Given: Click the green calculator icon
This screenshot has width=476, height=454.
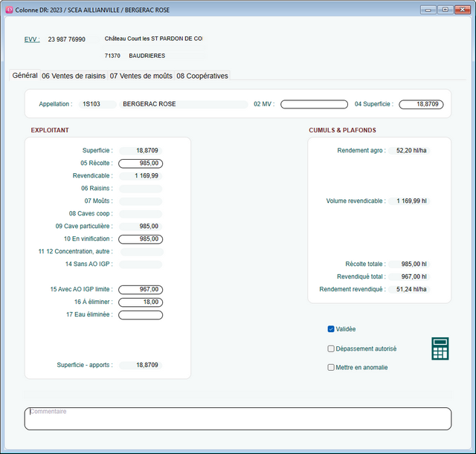Looking at the screenshot, I should 440,348.
